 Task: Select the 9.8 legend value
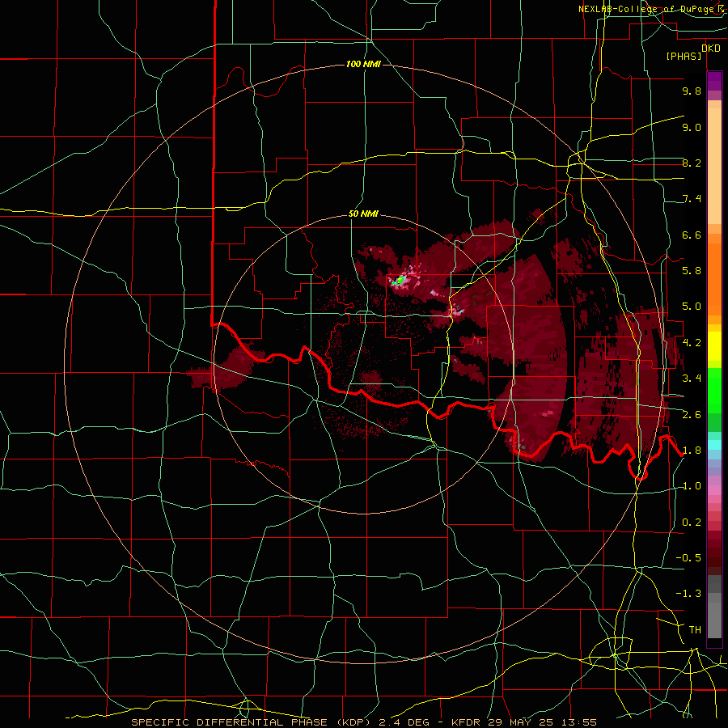tap(692, 91)
